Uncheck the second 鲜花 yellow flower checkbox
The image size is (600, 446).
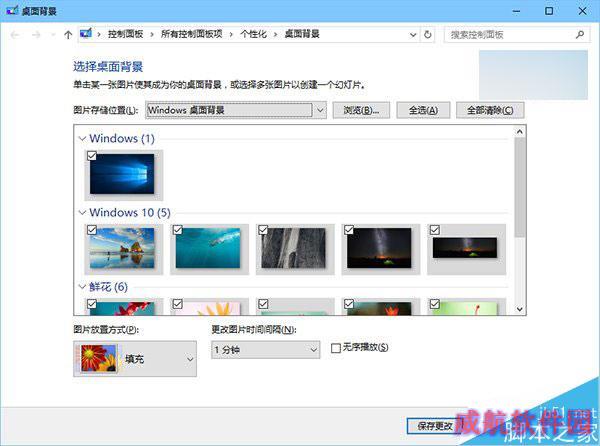[178, 304]
